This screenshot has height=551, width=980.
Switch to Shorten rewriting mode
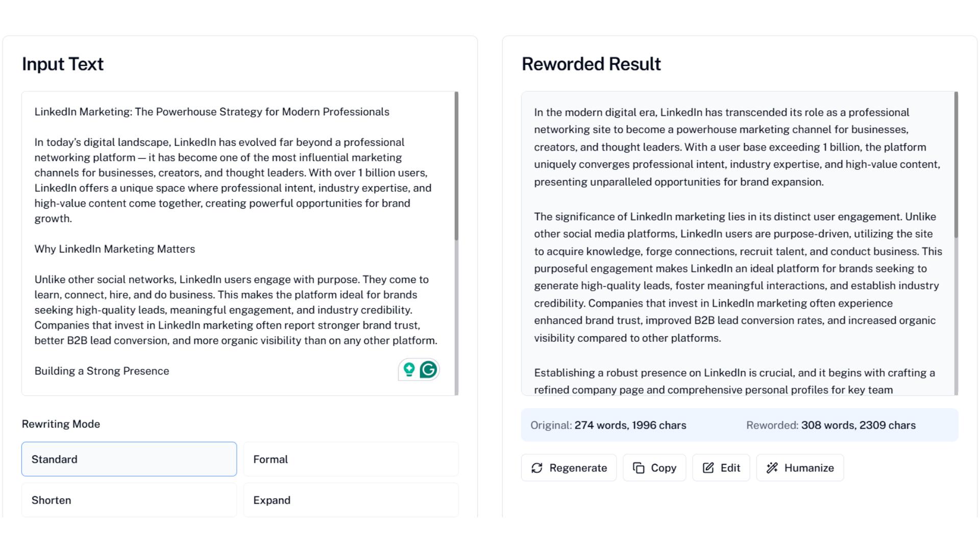[x=129, y=500]
